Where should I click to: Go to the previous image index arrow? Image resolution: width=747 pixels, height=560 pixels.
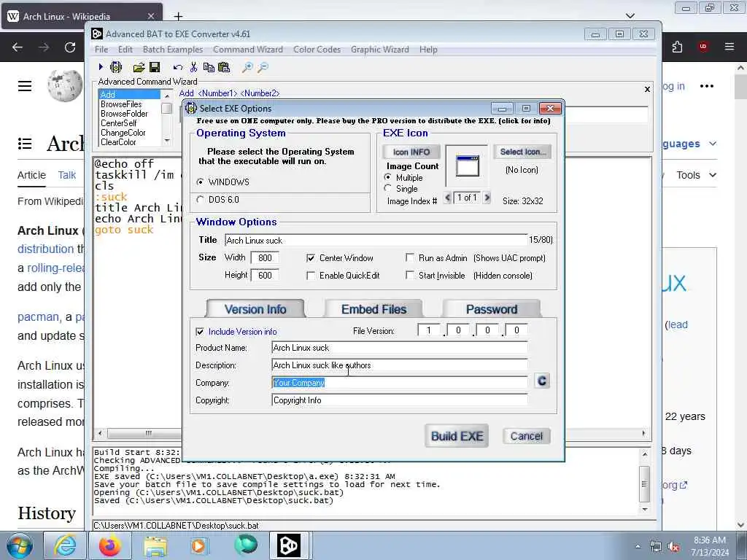point(447,197)
